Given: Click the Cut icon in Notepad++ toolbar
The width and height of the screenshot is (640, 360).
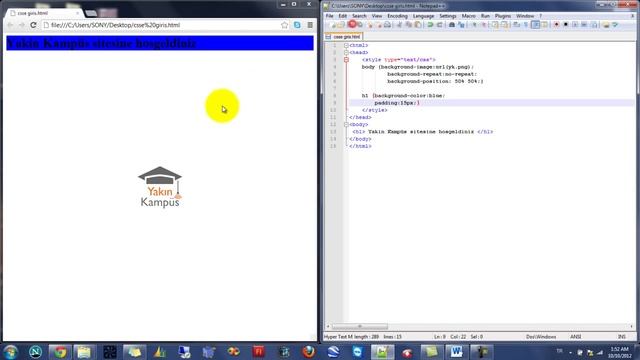Looking at the screenshot, I should [x=399, y=25].
